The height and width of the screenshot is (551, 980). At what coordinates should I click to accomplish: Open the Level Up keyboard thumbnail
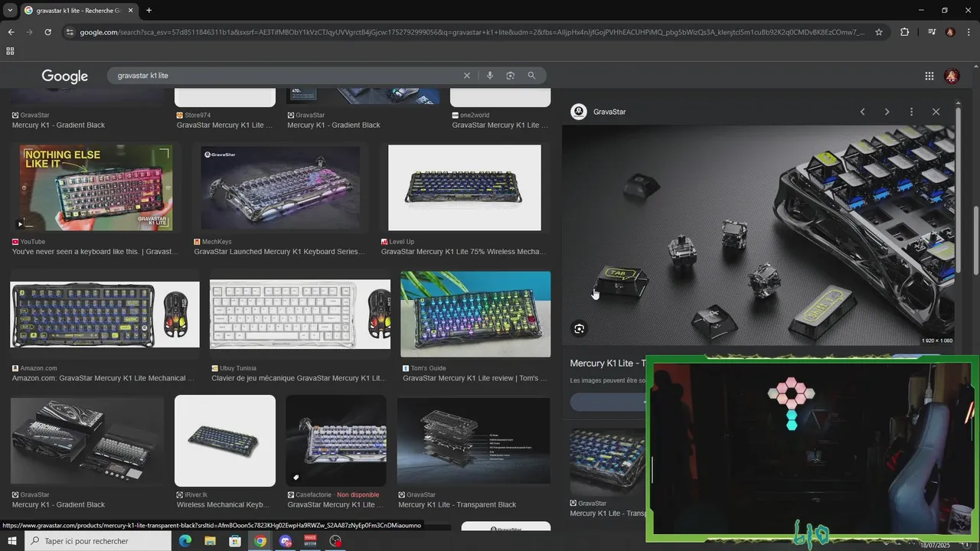coord(465,187)
